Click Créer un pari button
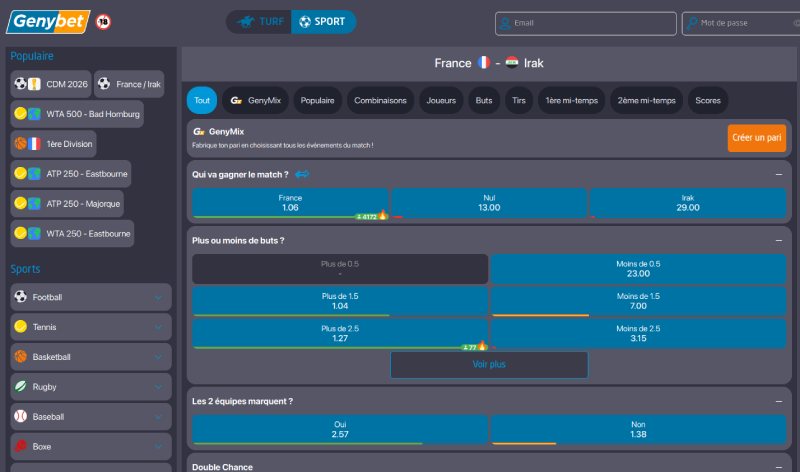The image size is (800, 472). click(757, 138)
